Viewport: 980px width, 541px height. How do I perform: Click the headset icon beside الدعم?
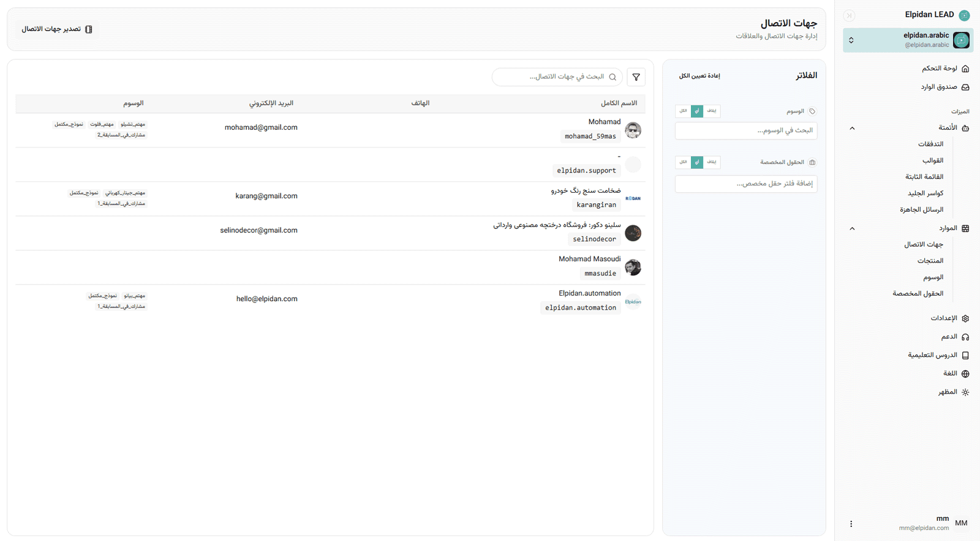965,337
